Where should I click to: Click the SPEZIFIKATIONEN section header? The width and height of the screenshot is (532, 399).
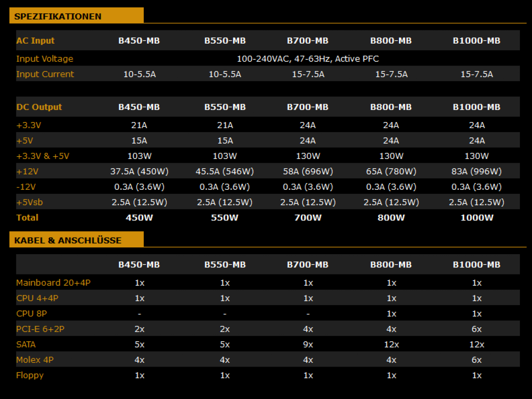pos(58,17)
